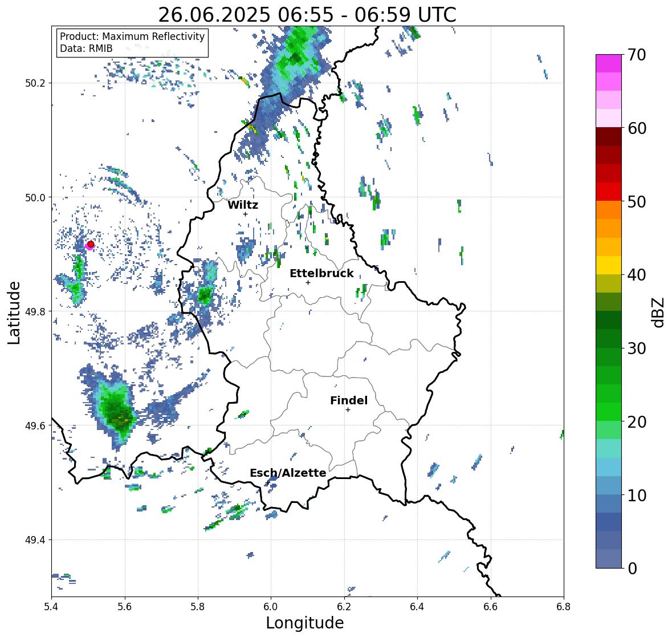Click the 60 value on the colorbar
The width and height of the screenshot is (672, 637).
click(637, 128)
